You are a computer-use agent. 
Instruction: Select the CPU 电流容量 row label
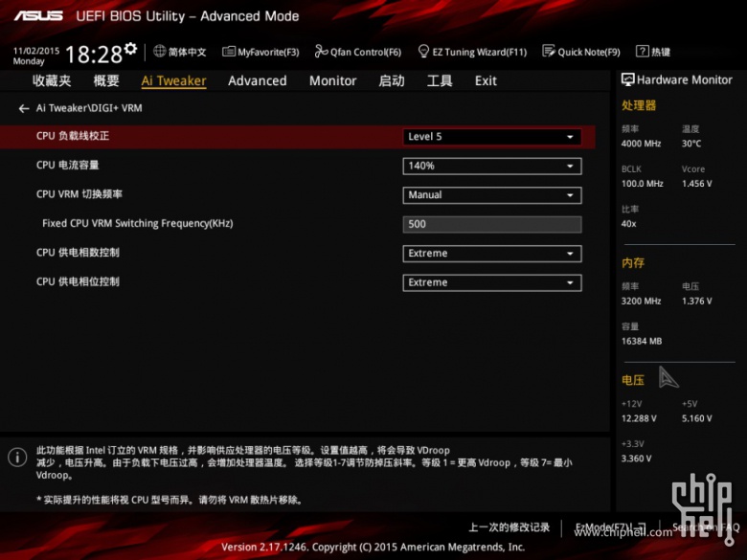point(67,165)
